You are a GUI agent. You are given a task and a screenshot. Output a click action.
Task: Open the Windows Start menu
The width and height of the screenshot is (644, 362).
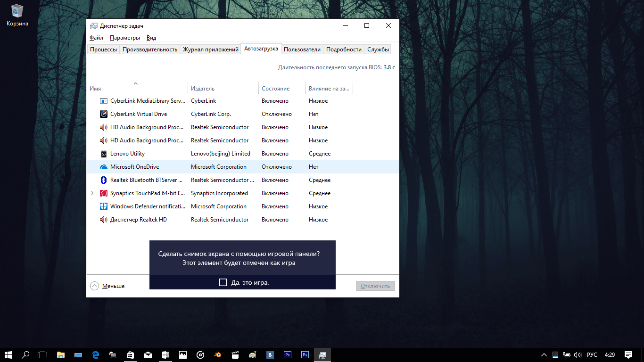pos(9,355)
